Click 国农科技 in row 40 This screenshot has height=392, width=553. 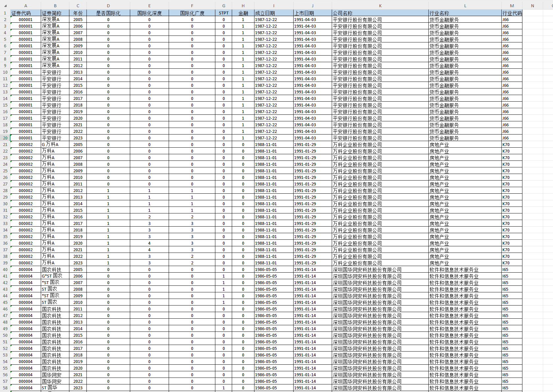(x=55, y=270)
